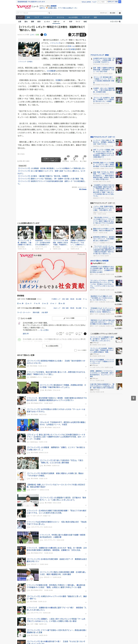Open 購入履歴 purchase history
This screenshot has width=138, height=644.
[112, 13]
